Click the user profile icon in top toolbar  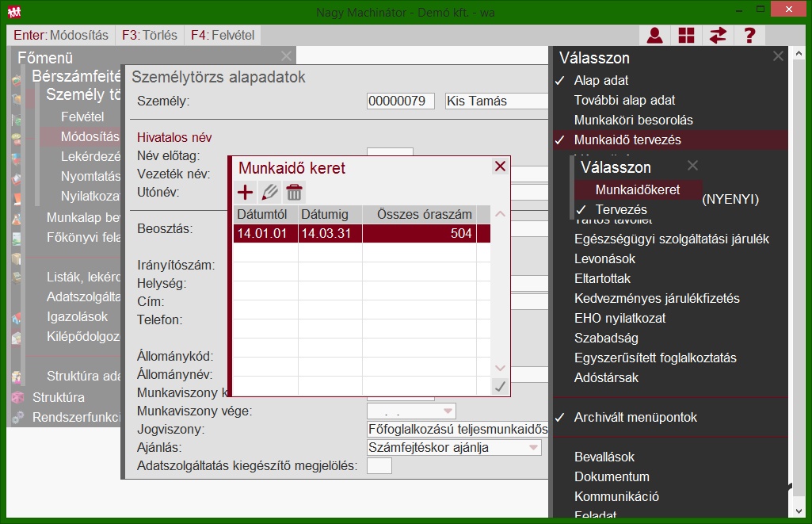point(654,35)
